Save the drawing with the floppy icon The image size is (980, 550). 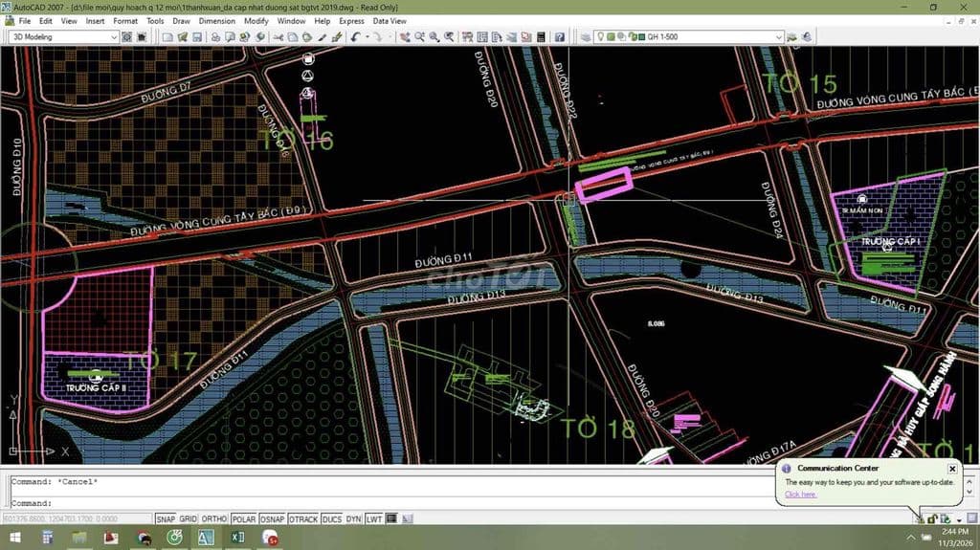[197, 37]
